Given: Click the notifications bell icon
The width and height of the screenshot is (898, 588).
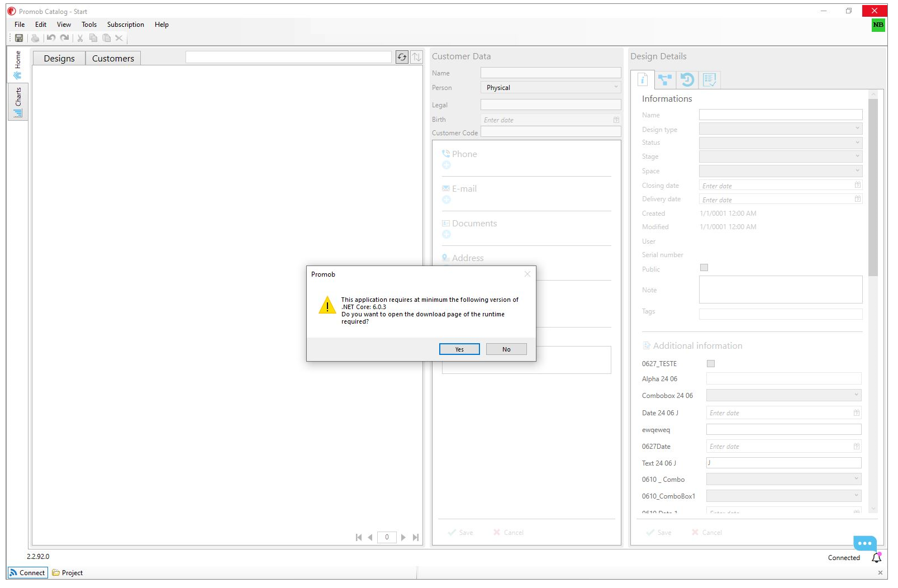Looking at the screenshot, I should coord(877,558).
